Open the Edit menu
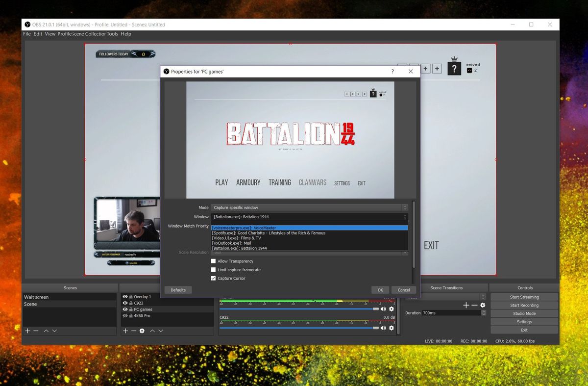The image size is (588, 386). pos(38,34)
